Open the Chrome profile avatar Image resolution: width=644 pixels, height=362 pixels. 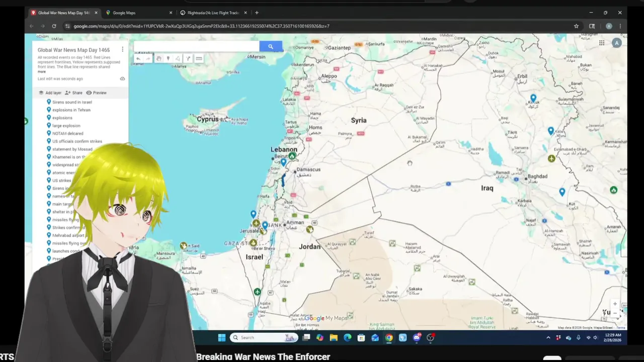[609, 26]
